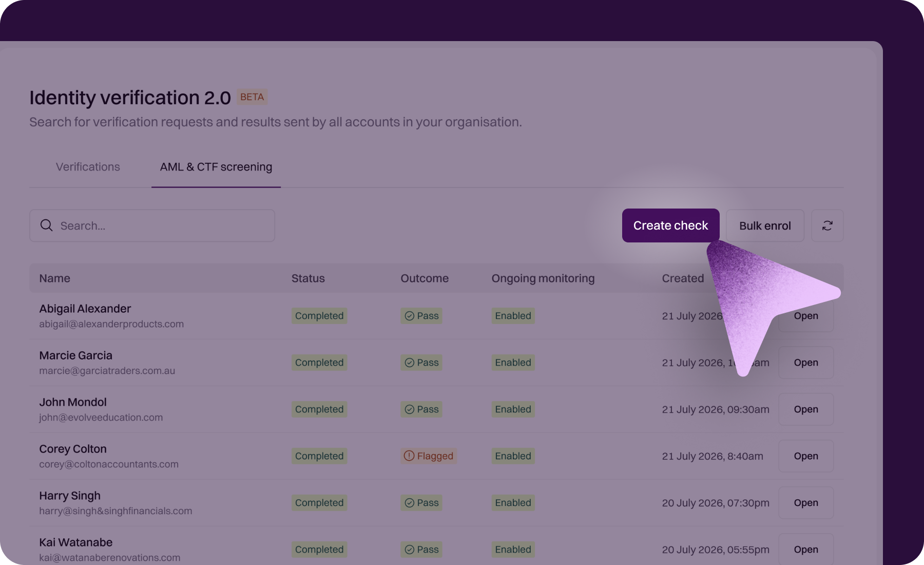Image resolution: width=924 pixels, height=565 pixels.
Task: Click Kai Watanabe's Pass outcome badge
Action: pyautogui.click(x=421, y=550)
